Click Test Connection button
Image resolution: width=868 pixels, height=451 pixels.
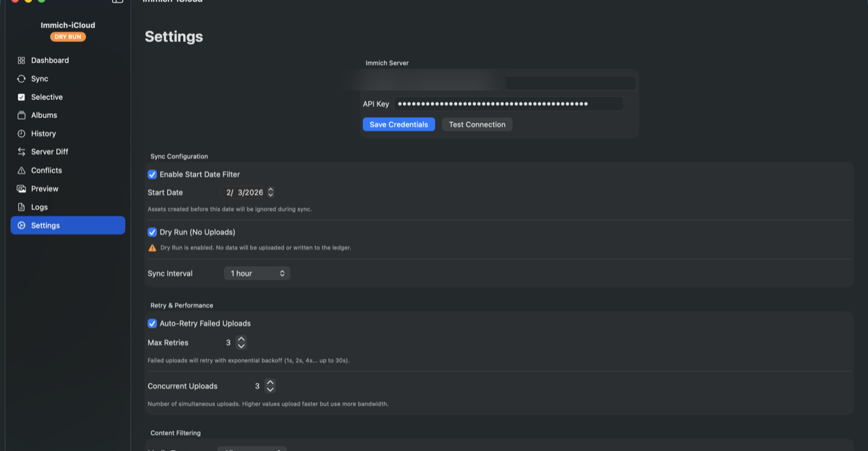point(477,125)
